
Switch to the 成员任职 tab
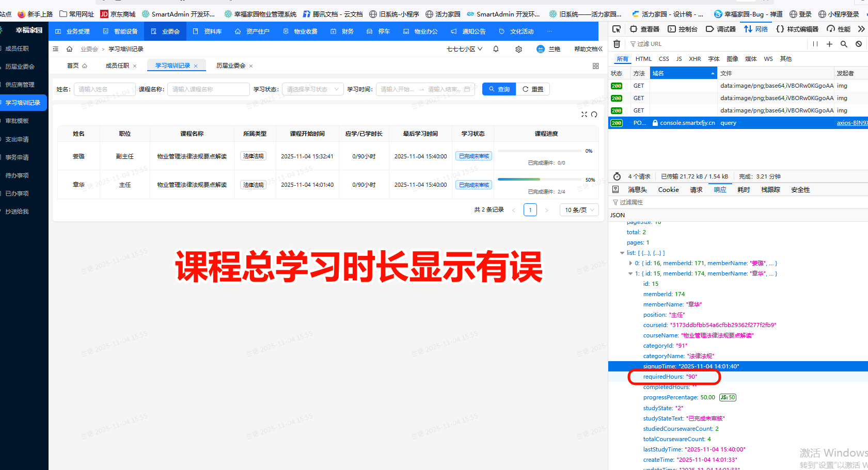[x=117, y=66]
